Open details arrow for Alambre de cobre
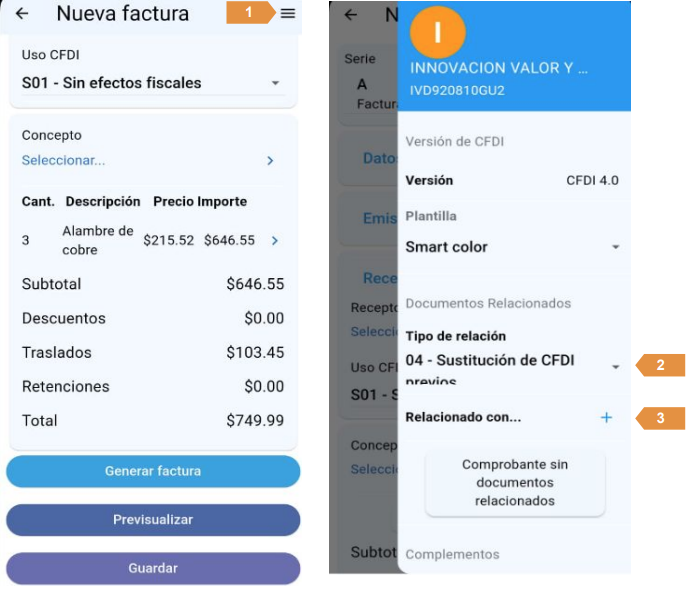The height and width of the screenshot is (590, 688). click(x=275, y=240)
